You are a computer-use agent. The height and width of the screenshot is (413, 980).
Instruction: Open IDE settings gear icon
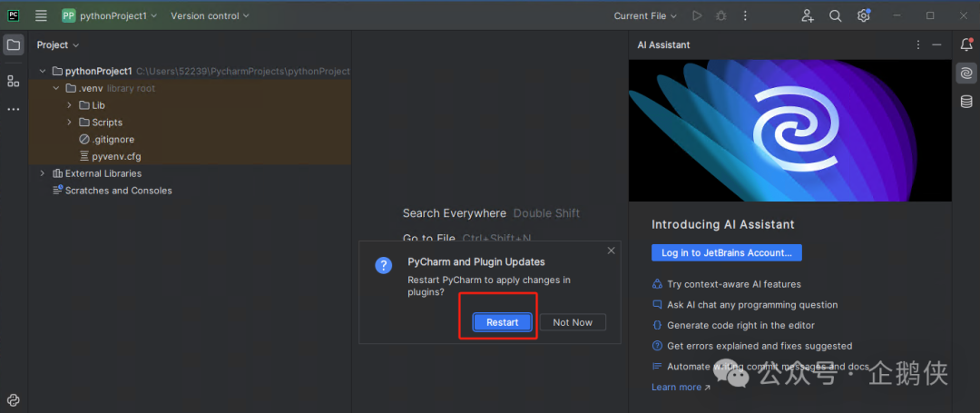864,15
